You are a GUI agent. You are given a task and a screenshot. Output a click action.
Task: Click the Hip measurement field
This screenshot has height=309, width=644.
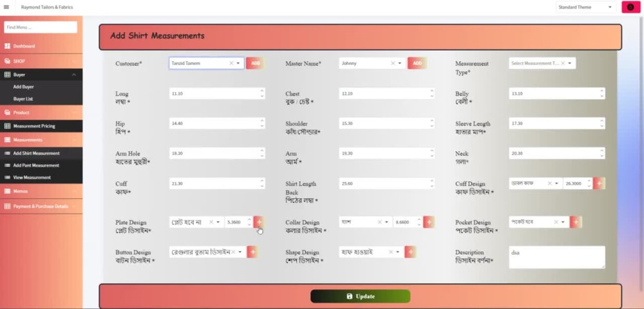[217, 123]
